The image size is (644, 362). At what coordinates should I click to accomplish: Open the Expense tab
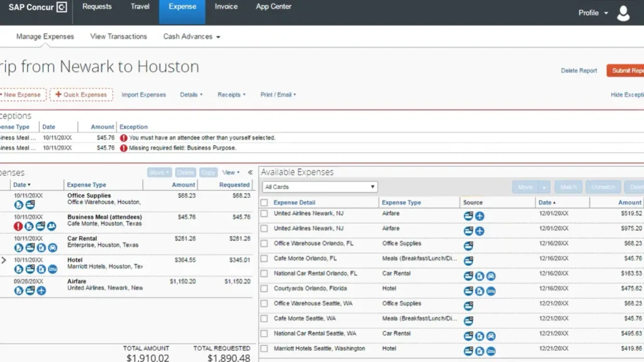[182, 11]
